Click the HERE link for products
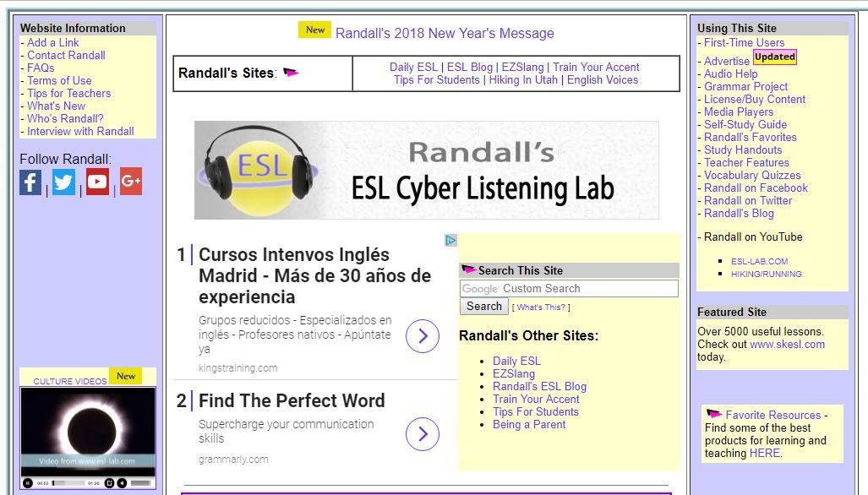 tap(765, 453)
